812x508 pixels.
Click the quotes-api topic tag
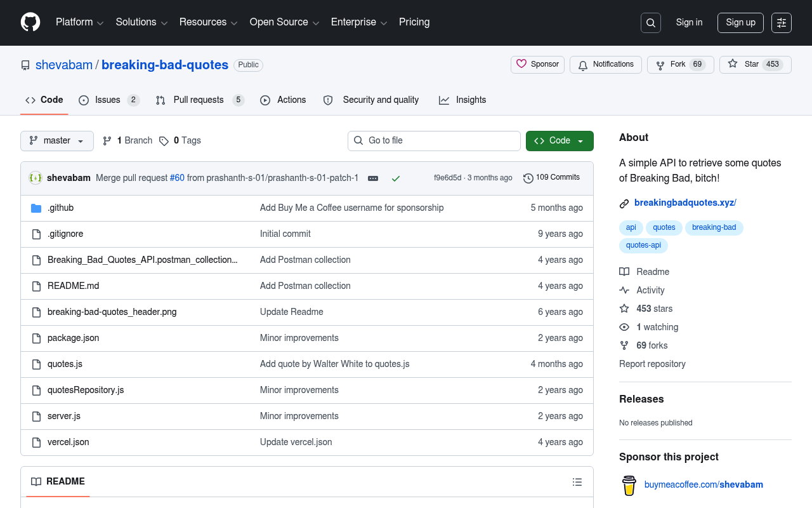point(643,245)
